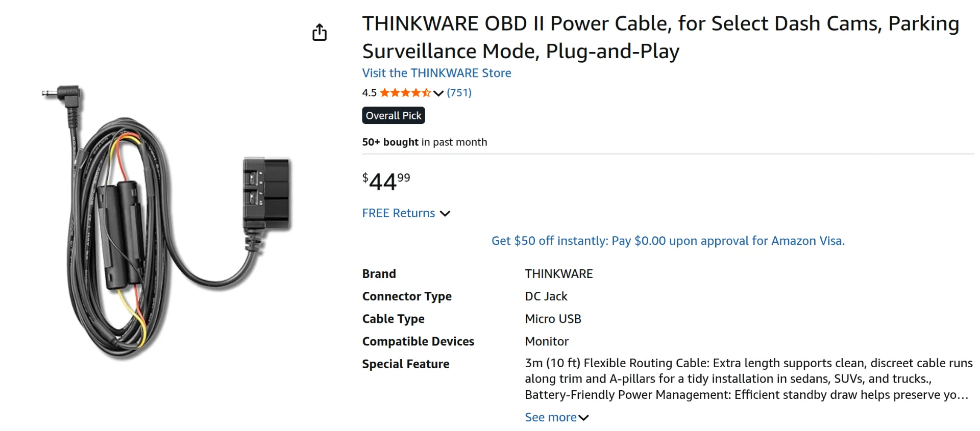Expand the chevron next to See more
Screen dimensions: 980x431
[x=584, y=418]
